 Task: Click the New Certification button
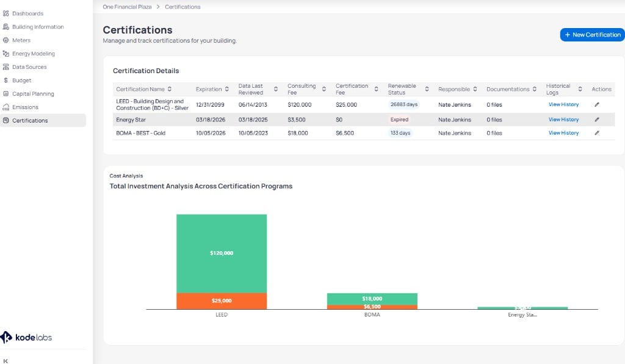(x=592, y=35)
